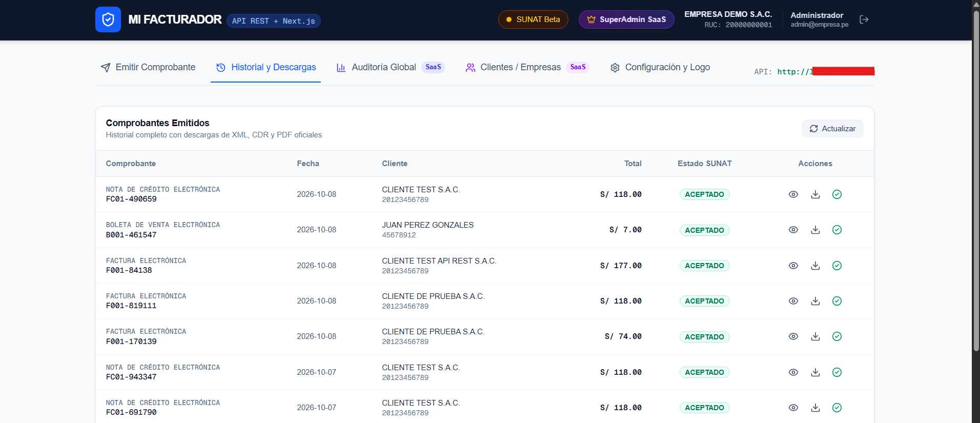View FC01-490659 with the eye icon
The width and height of the screenshot is (980, 423).
coord(793,194)
